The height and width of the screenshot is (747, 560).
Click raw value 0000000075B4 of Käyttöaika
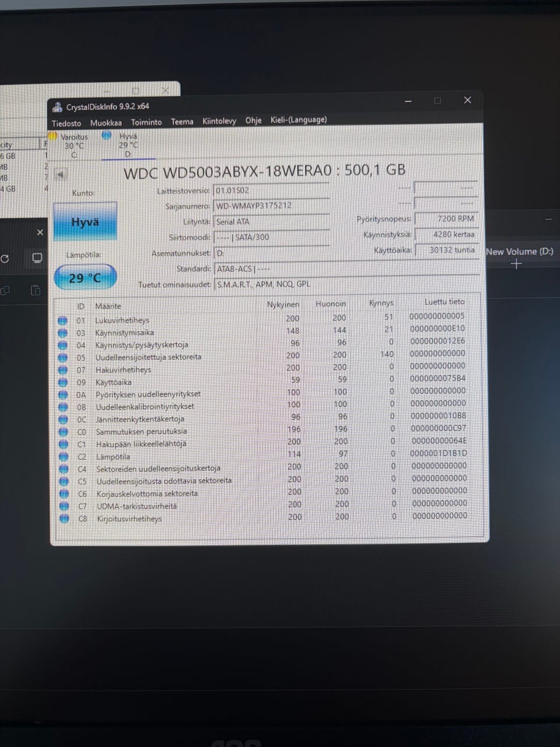tap(437, 378)
